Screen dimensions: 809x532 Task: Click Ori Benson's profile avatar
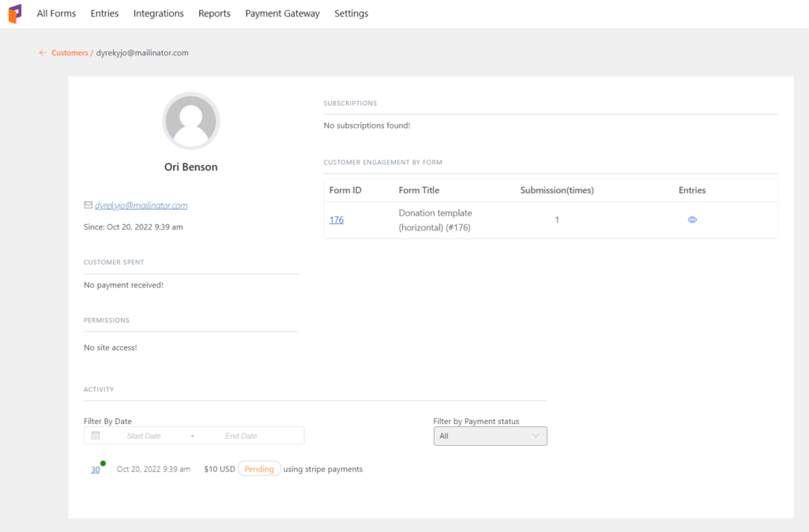click(x=191, y=121)
